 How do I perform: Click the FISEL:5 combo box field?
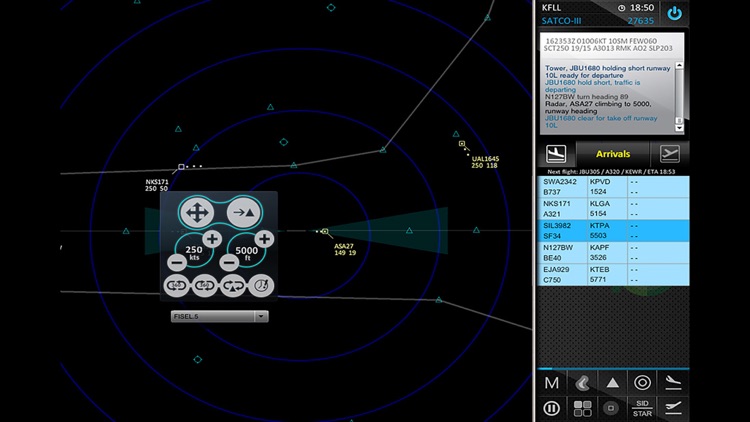coord(220,316)
